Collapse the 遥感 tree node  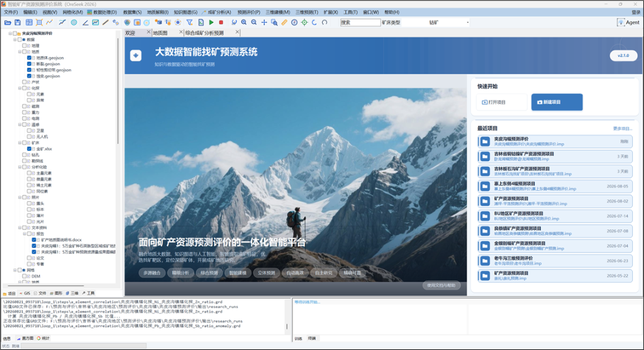pyautogui.click(x=19, y=124)
